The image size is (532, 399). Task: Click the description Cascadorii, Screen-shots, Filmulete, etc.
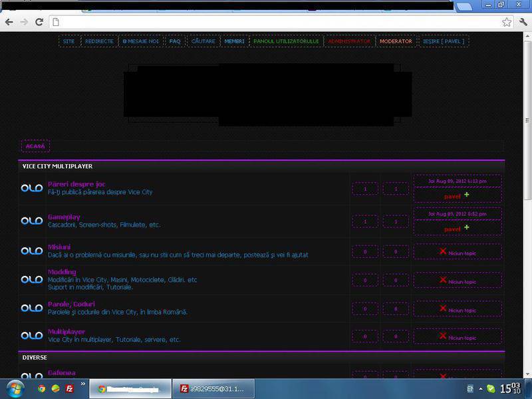point(104,225)
